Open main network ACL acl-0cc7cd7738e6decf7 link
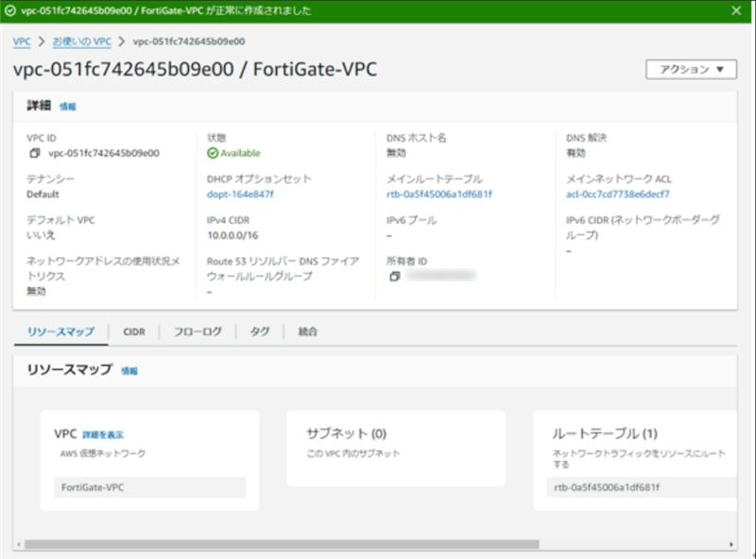The height and width of the screenshot is (559, 756). tap(618, 195)
